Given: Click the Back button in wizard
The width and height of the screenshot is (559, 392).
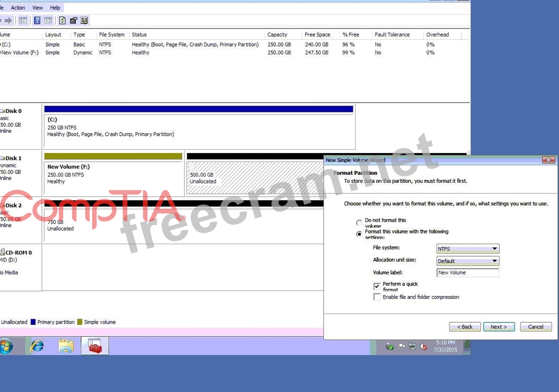Looking at the screenshot, I should (x=465, y=327).
